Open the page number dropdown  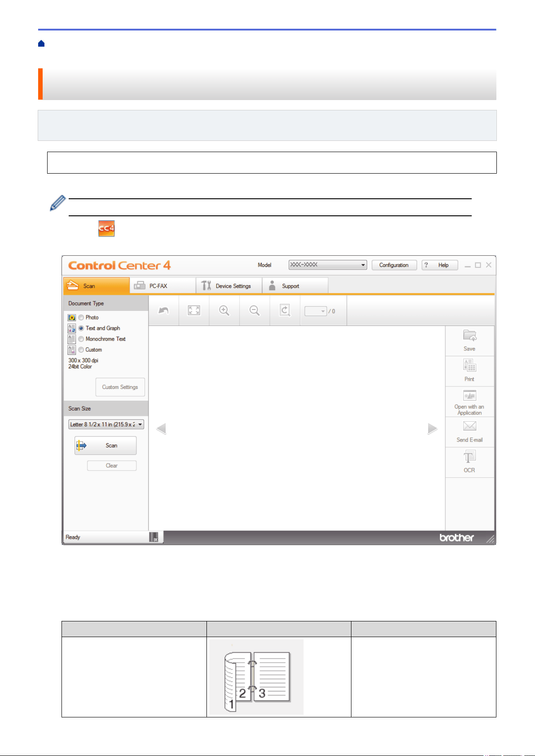pyautogui.click(x=316, y=311)
